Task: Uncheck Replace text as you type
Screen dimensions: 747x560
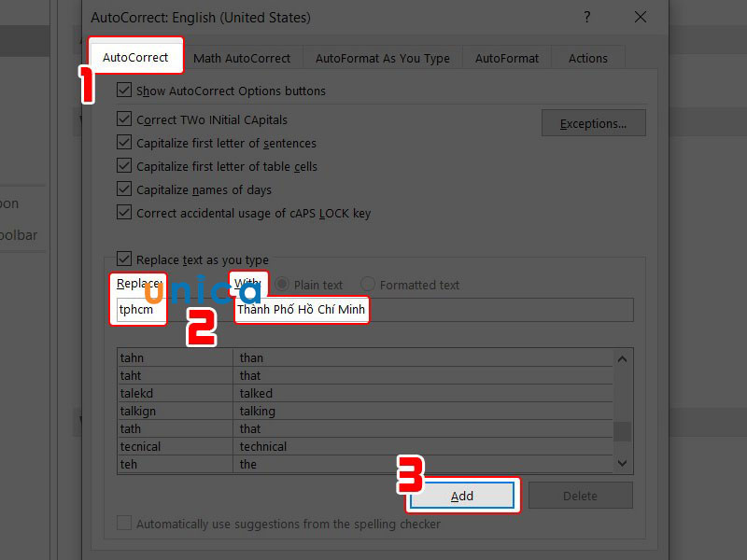Action: coord(124,259)
